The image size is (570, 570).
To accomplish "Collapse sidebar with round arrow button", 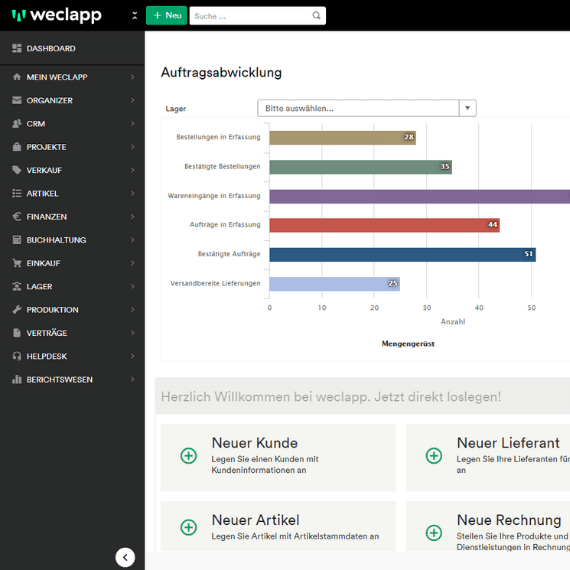I will (125, 557).
